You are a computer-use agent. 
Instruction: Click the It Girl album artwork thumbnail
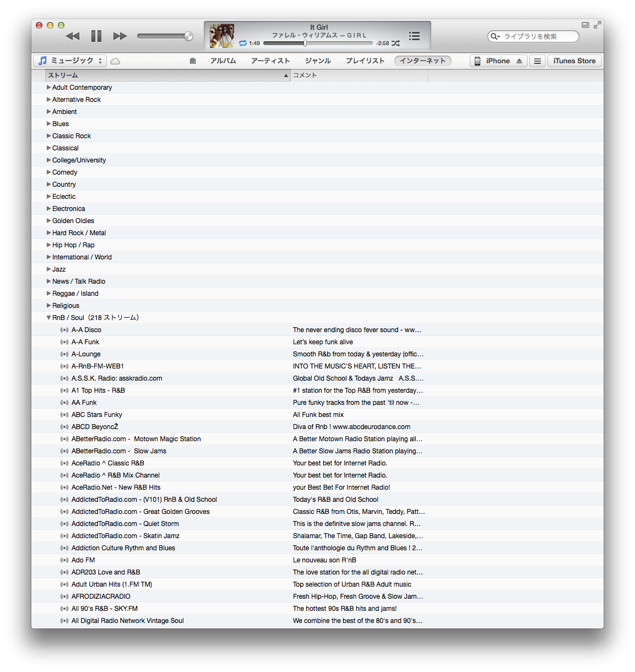click(x=222, y=36)
